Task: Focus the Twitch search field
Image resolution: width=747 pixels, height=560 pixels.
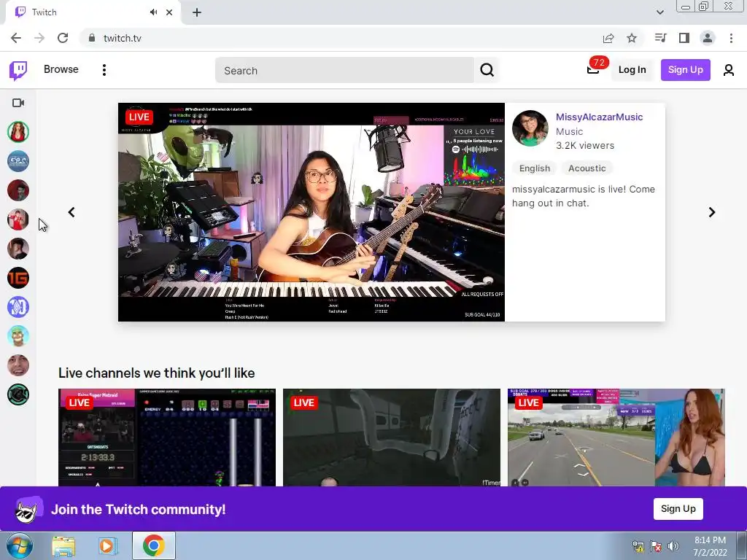Action: [344, 71]
